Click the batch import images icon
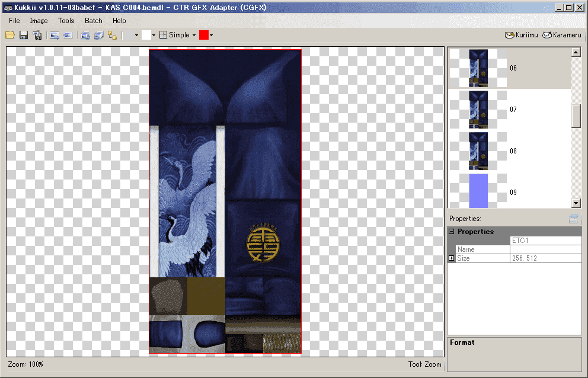This screenshot has height=378, width=588. [x=98, y=35]
